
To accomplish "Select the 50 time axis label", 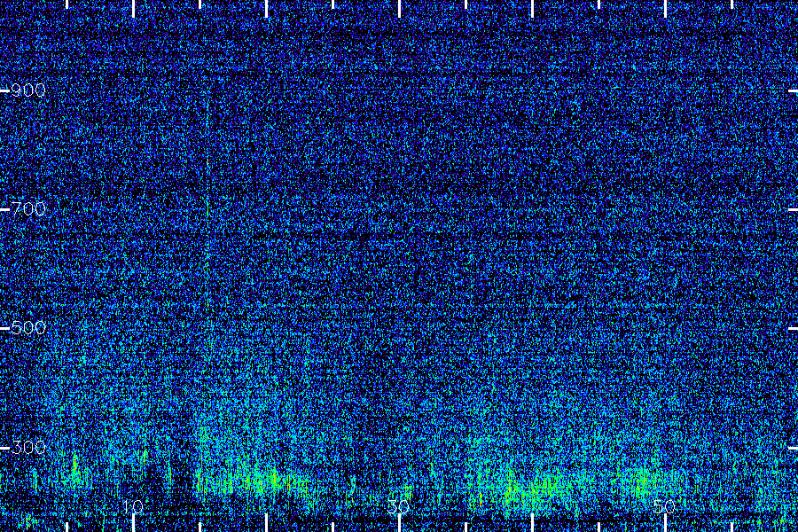I will click(x=664, y=506).
